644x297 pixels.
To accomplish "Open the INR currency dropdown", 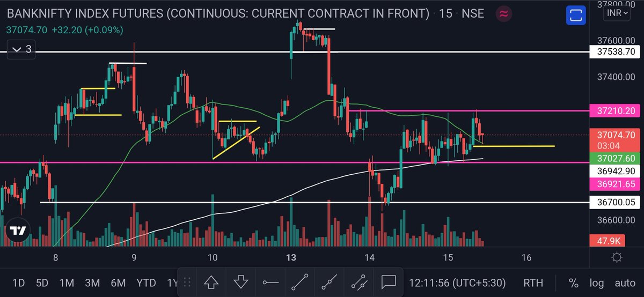I will 616,14.
